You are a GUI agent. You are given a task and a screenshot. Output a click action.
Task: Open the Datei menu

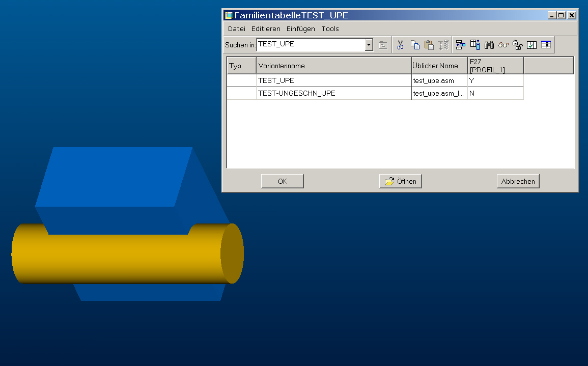(237, 29)
